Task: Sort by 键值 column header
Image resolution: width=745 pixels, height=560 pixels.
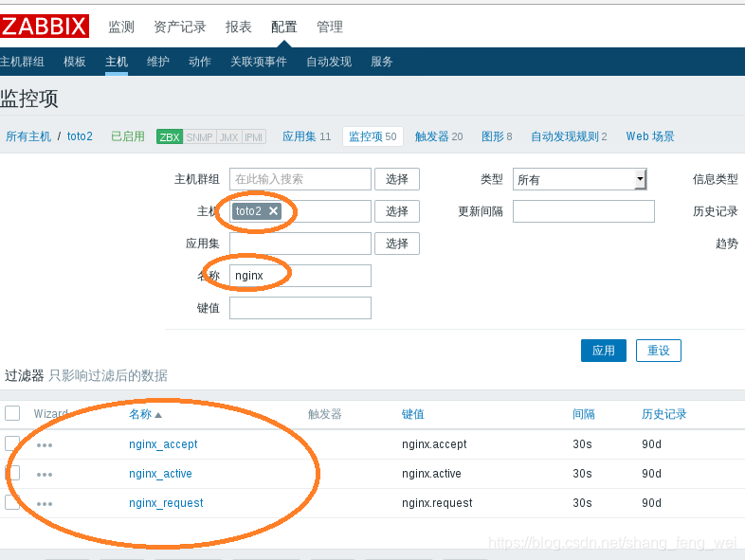Action: pos(413,414)
